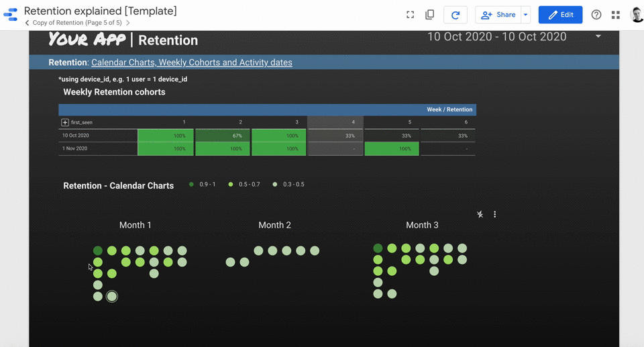Click the 67% retention cell for 10 Oct 2020
The height and width of the screenshot is (347, 644).
coord(223,136)
